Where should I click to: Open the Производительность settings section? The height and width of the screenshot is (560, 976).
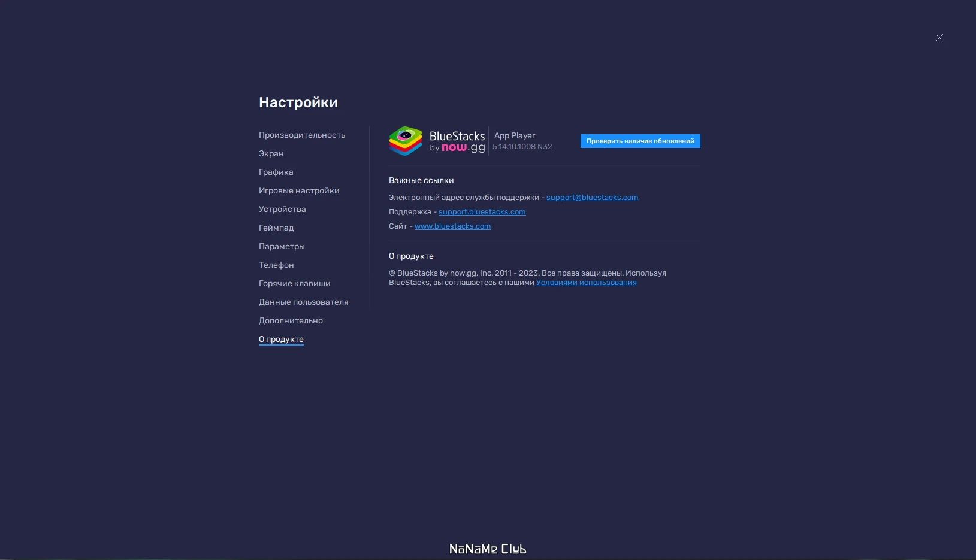tap(302, 135)
